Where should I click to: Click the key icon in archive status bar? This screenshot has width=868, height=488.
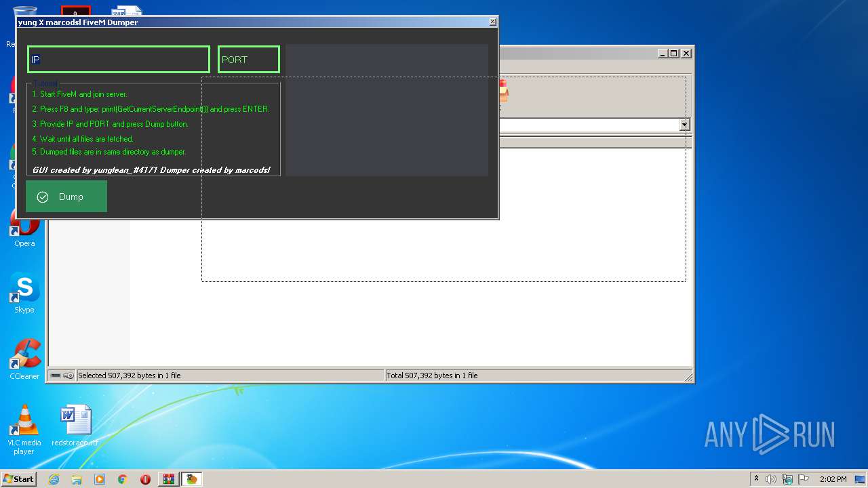click(x=68, y=375)
